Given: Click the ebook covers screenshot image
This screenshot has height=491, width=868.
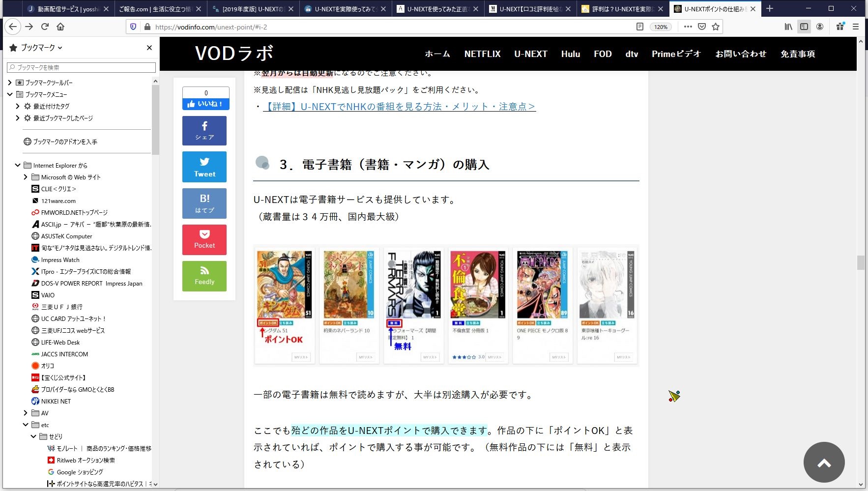Looking at the screenshot, I should pyautogui.click(x=446, y=305).
